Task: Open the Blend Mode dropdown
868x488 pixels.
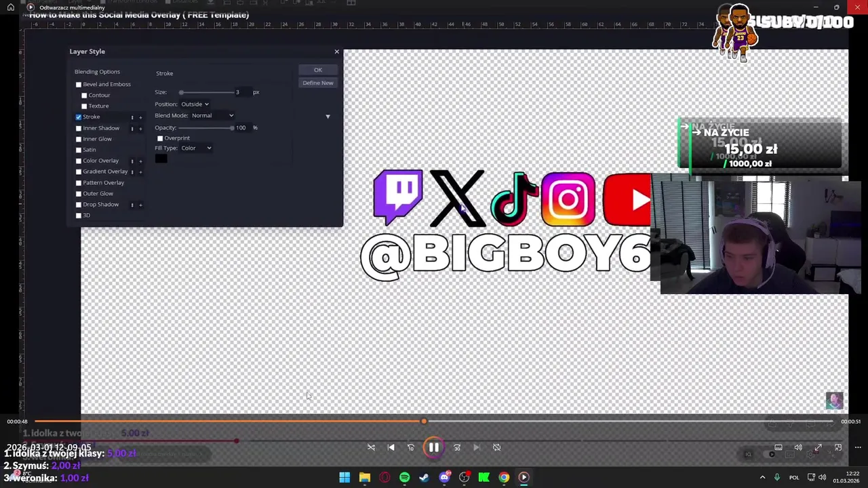Action: (212, 116)
